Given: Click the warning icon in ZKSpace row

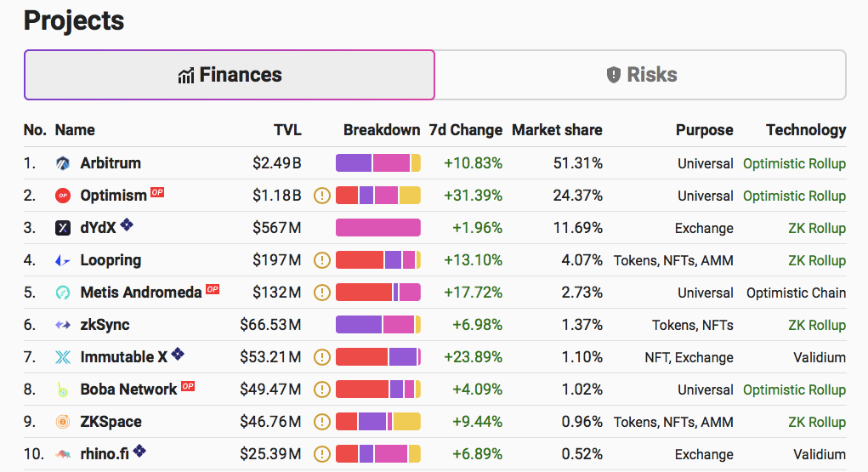Looking at the screenshot, I should pyautogui.click(x=321, y=422).
